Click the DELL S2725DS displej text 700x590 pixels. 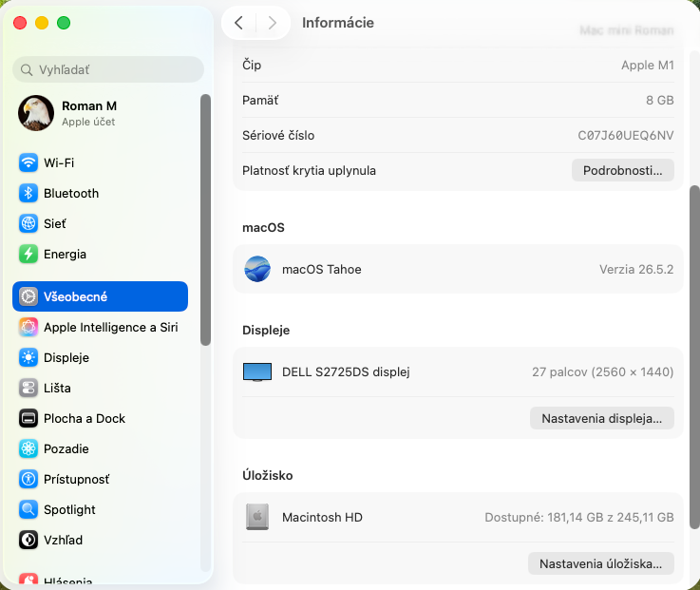[x=346, y=371]
